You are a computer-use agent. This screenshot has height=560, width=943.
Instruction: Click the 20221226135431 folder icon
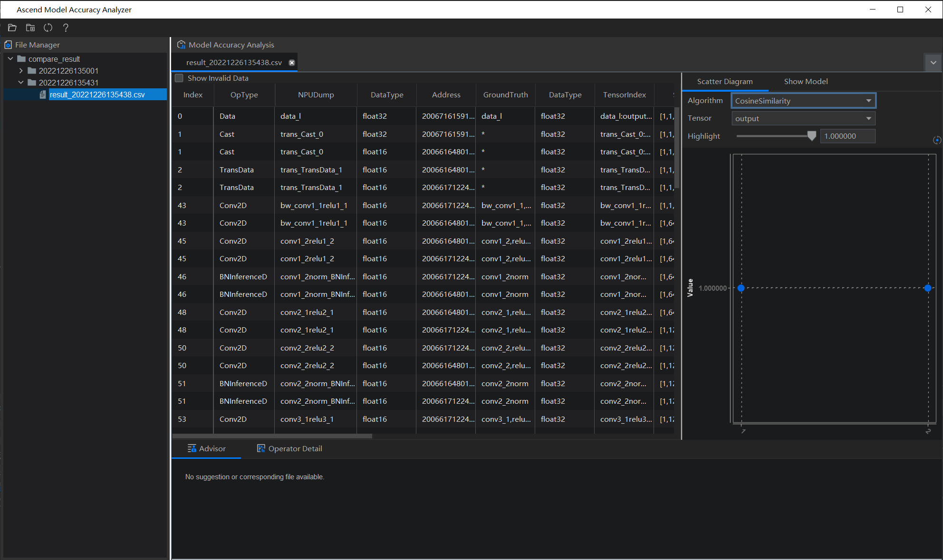pyautogui.click(x=32, y=83)
